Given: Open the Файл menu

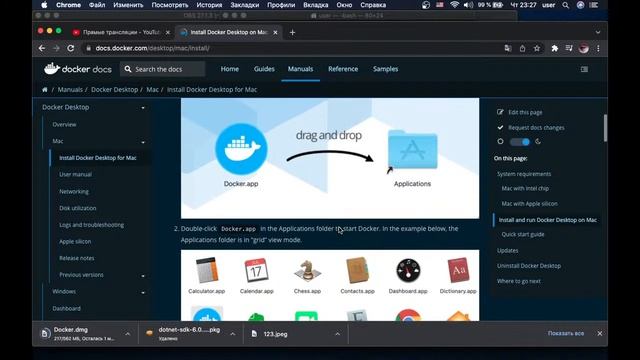Looking at the screenshot, I should click(x=97, y=5).
